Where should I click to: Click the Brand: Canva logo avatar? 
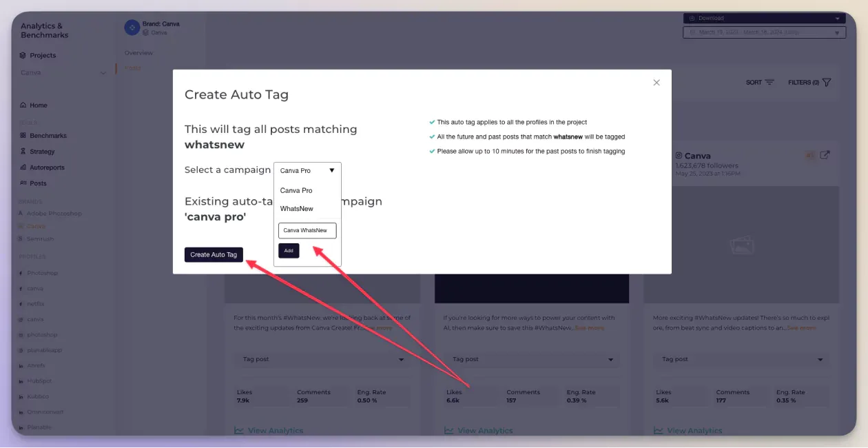point(132,28)
